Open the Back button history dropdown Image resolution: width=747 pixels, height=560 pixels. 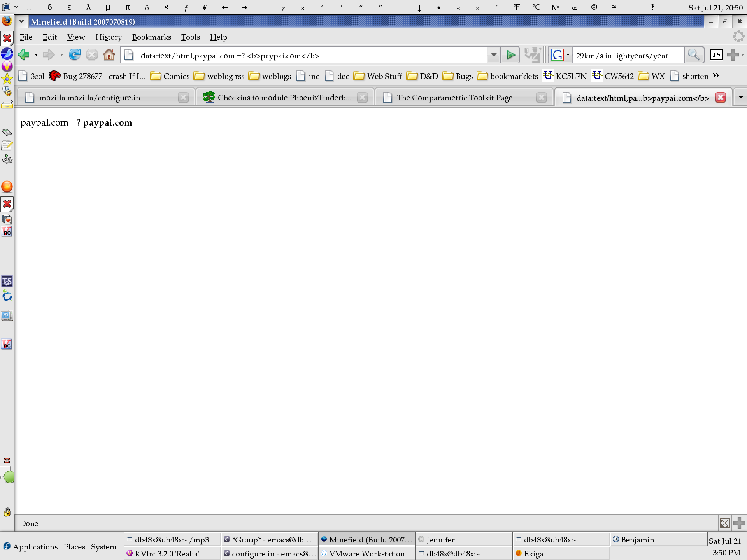pyautogui.click(x=36, y=55)
